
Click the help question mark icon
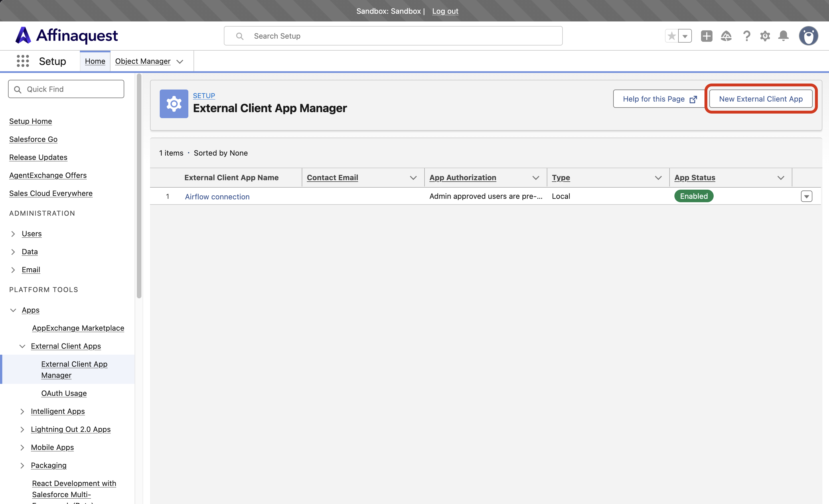point(747,36)
